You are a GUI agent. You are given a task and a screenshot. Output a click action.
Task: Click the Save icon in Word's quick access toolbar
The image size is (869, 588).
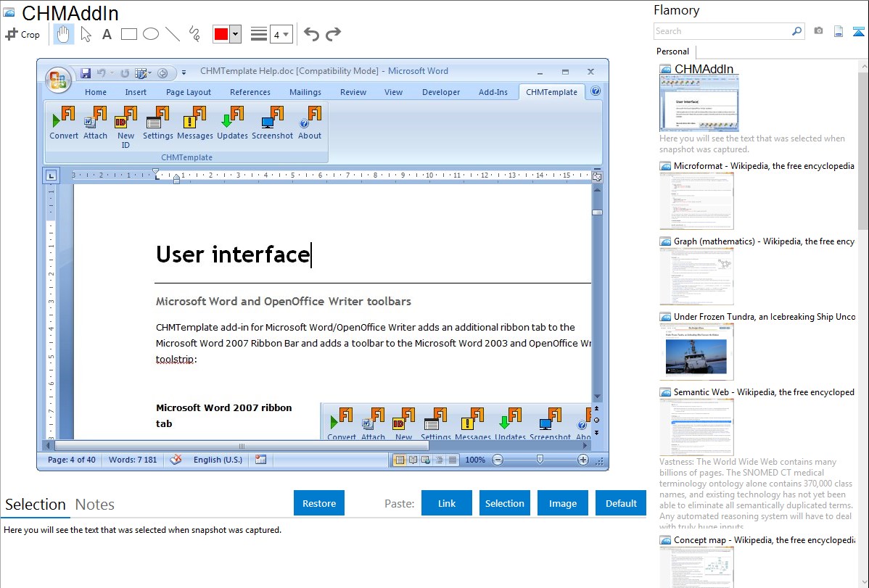click(x=86, y=73)
